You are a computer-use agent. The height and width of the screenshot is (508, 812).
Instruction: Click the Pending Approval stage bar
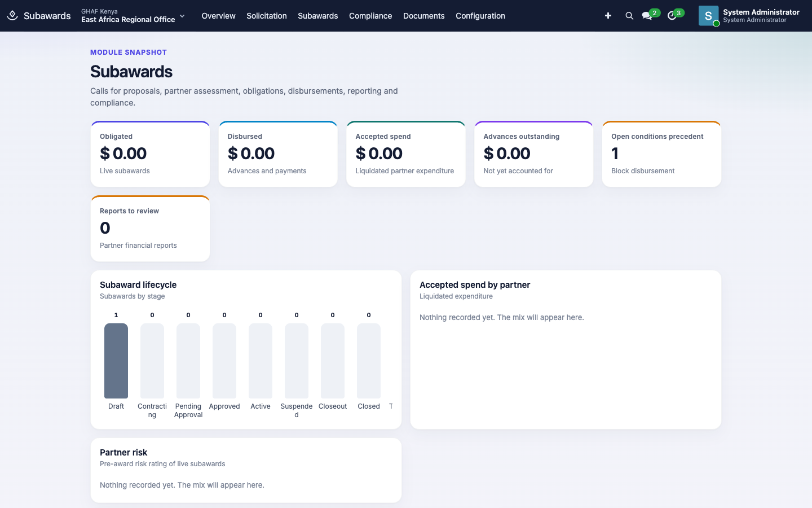tap(188, 361)
